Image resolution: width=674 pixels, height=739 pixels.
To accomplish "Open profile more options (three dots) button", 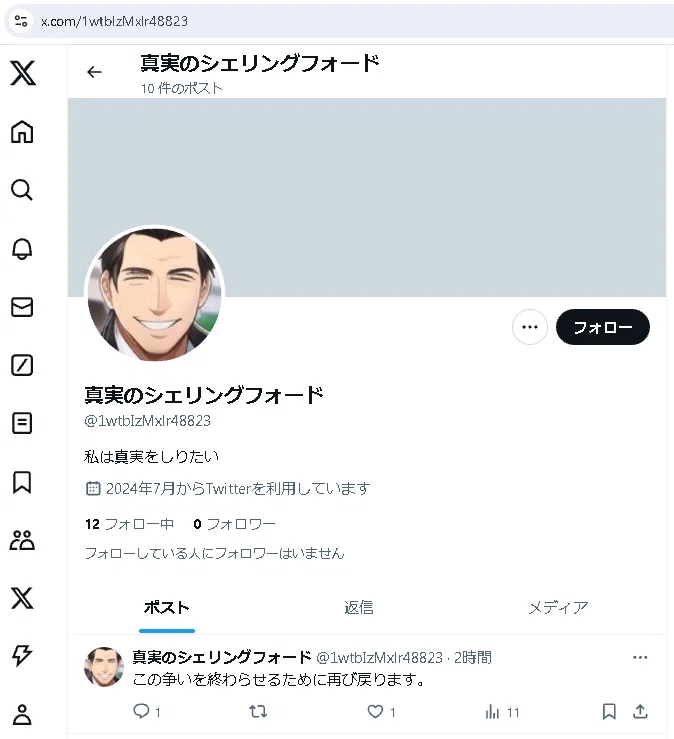I will [530, 327].
